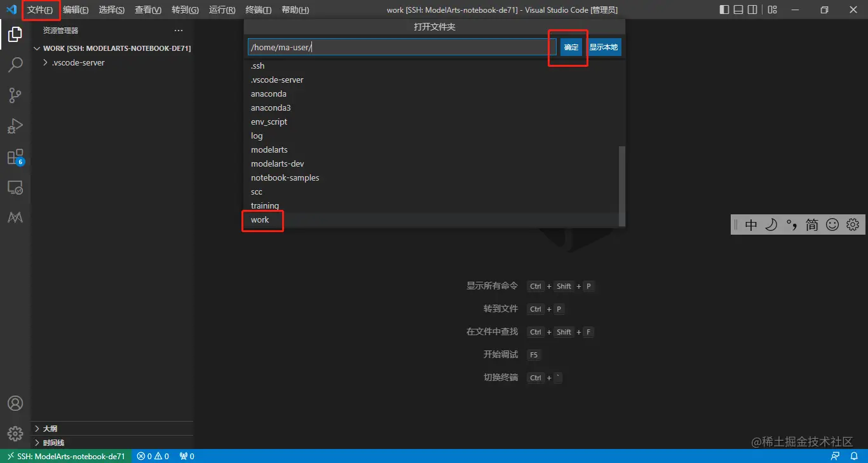Image resolution: width=868 pixels, height=463 pixels.
Task: Click the 确定 button
Action: point(571,47)
